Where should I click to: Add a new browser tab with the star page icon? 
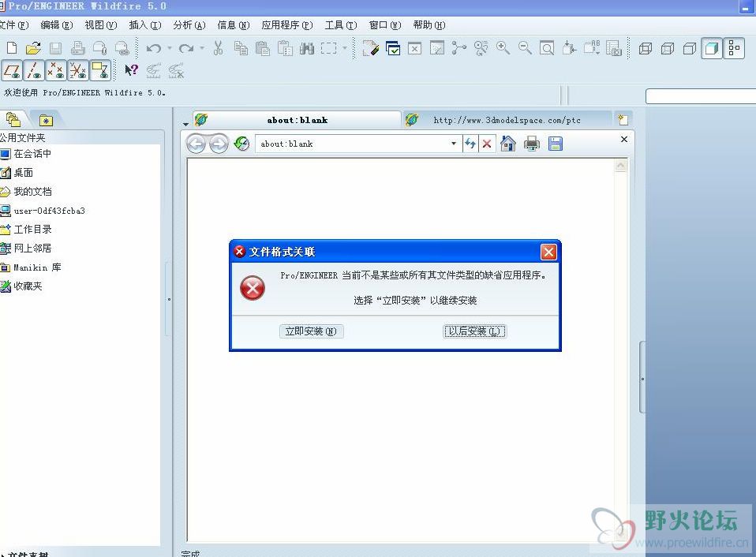tap(623, 119)
